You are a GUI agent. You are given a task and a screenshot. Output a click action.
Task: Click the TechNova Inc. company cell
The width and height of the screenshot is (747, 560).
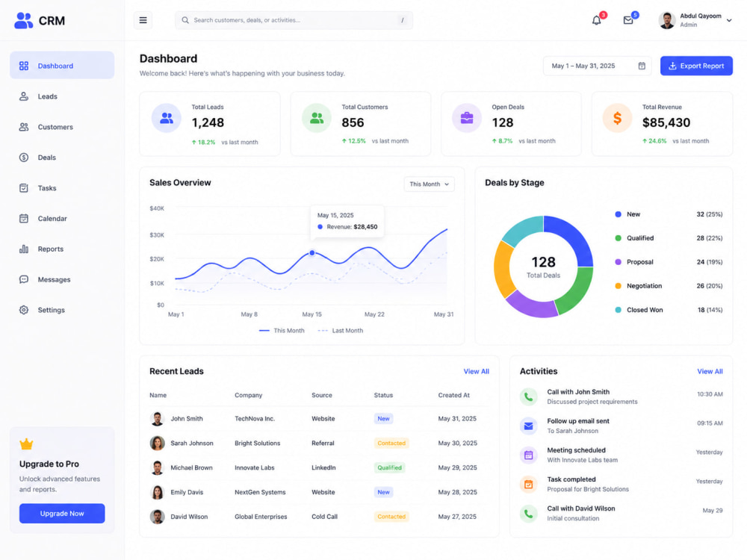pos(255,419)
